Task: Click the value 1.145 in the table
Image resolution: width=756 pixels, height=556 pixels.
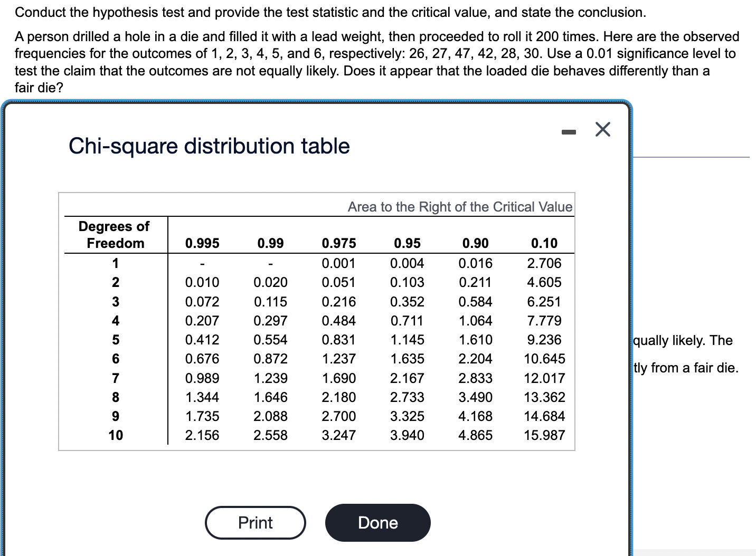Action: point(407,340)
